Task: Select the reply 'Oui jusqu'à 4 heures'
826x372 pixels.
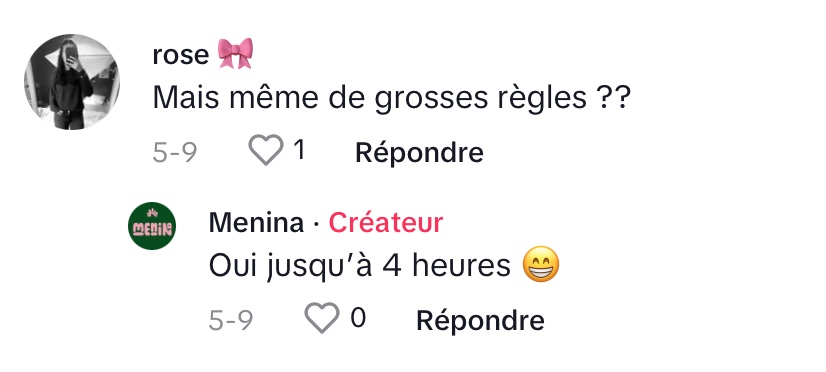Action: (360, 266)
